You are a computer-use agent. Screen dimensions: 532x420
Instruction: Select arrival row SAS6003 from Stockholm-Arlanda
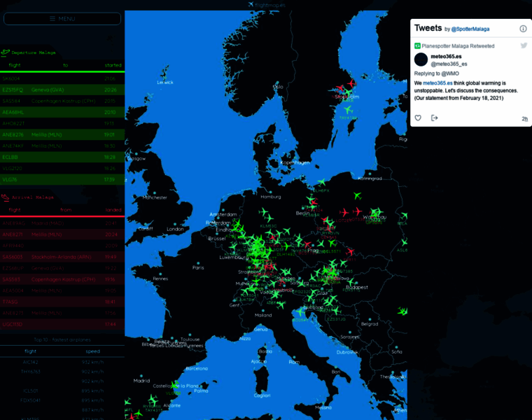point(62,257)
